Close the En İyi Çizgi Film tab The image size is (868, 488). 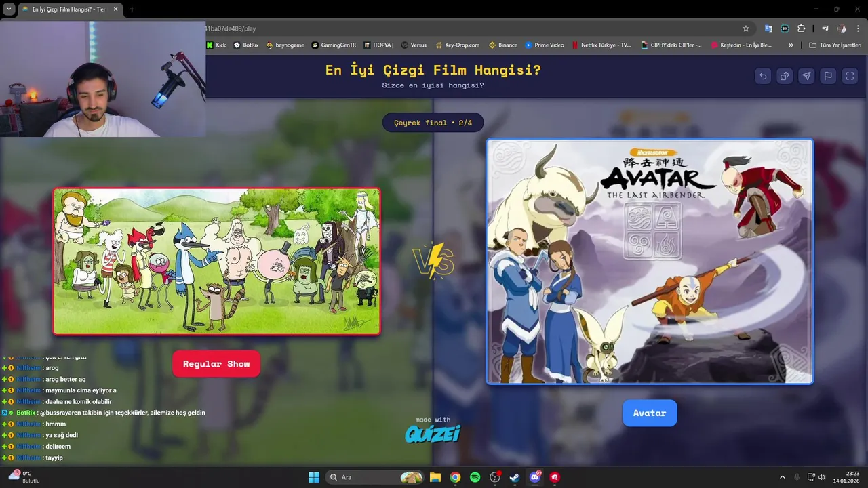pos(115,9)
